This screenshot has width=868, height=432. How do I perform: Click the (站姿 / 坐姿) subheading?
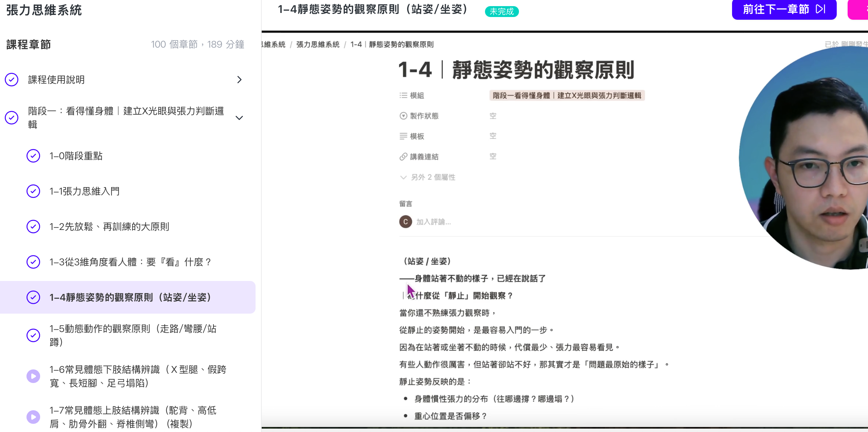click(427, 261)
